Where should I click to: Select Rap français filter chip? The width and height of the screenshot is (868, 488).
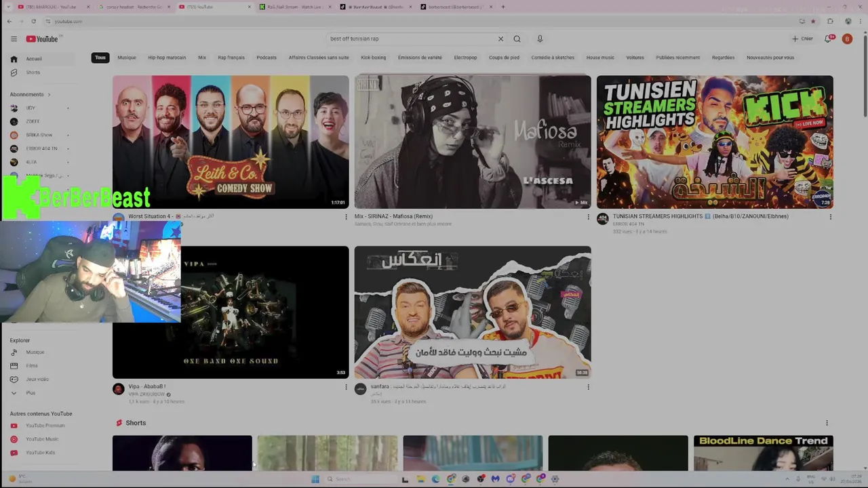pyautogui.click(x=231, y=58)
